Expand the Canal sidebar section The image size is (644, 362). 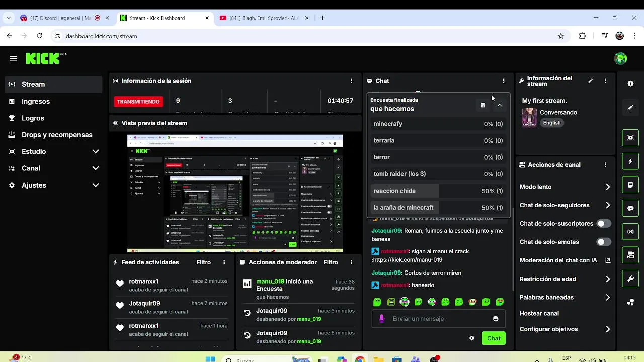pos(96,168)
